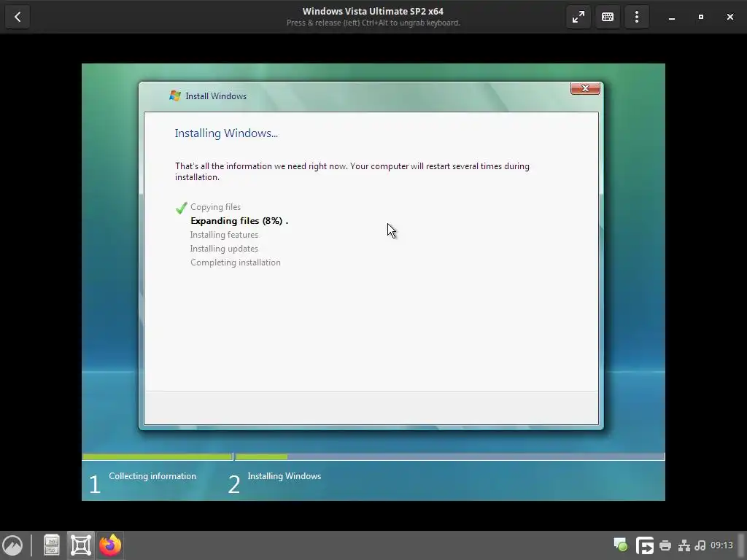Click the 'Completing installation' step text
The height and width of the screenshot is (560, 747).
236,262
